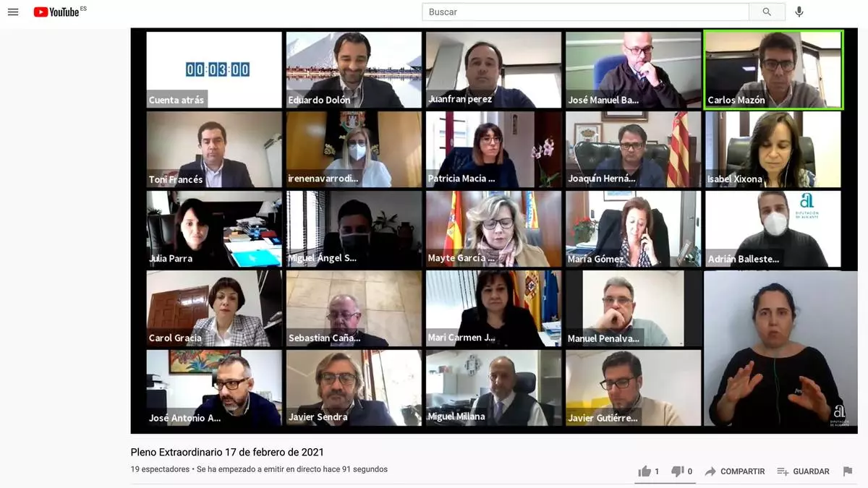This screenshot has width=868, height=488.
Task: Start voice search with the microphone icon
Action: pyautogui.click(x=799, y=12)
